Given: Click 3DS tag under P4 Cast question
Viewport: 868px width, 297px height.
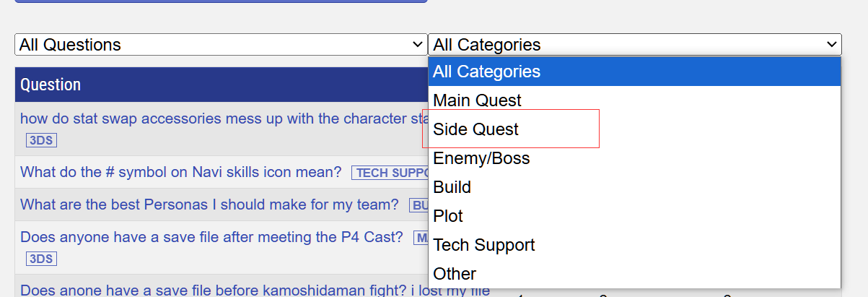Looking at the screenshot, I should [41, 259].
